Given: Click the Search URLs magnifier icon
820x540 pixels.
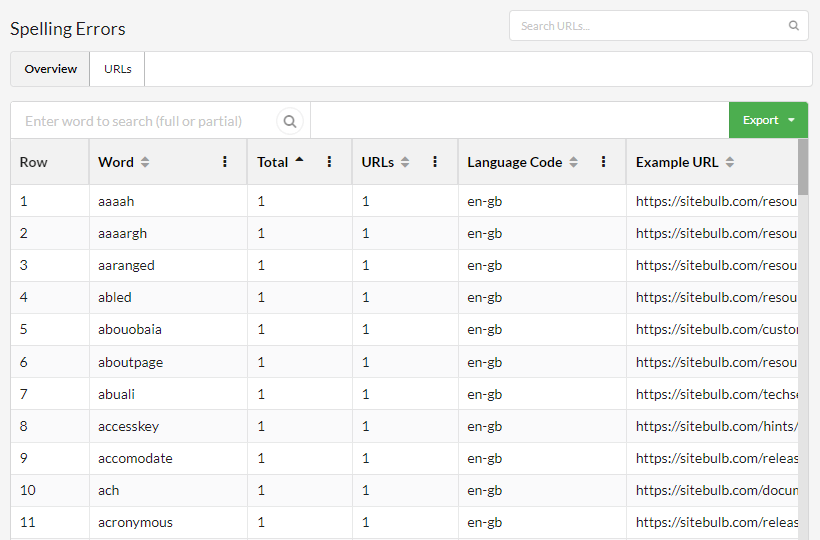Looking at the screenshot, I should click(793, 26).
